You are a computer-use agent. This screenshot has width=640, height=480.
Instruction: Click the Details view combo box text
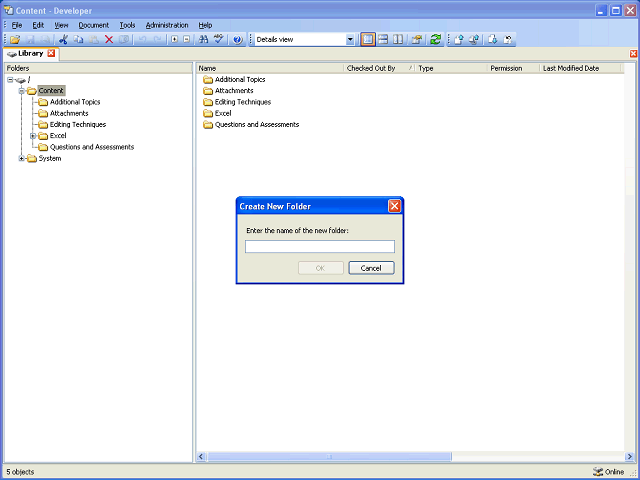pyautogui.click(x=275, y=40)
